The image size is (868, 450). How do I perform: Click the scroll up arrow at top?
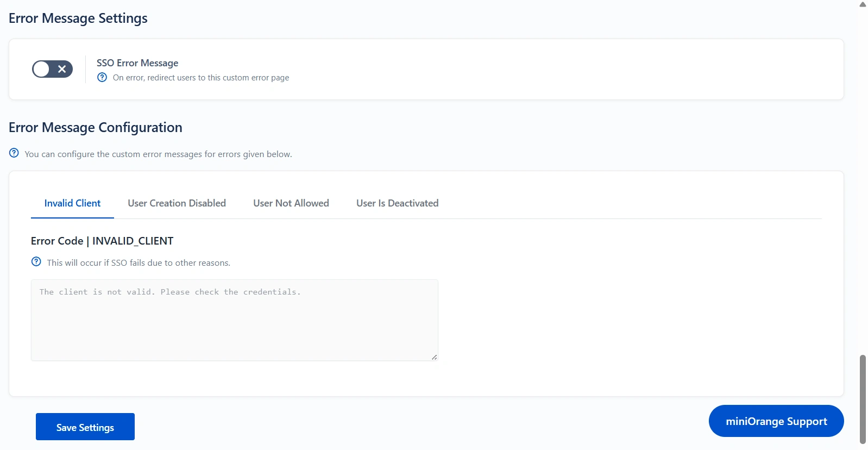tap(863, 4)
